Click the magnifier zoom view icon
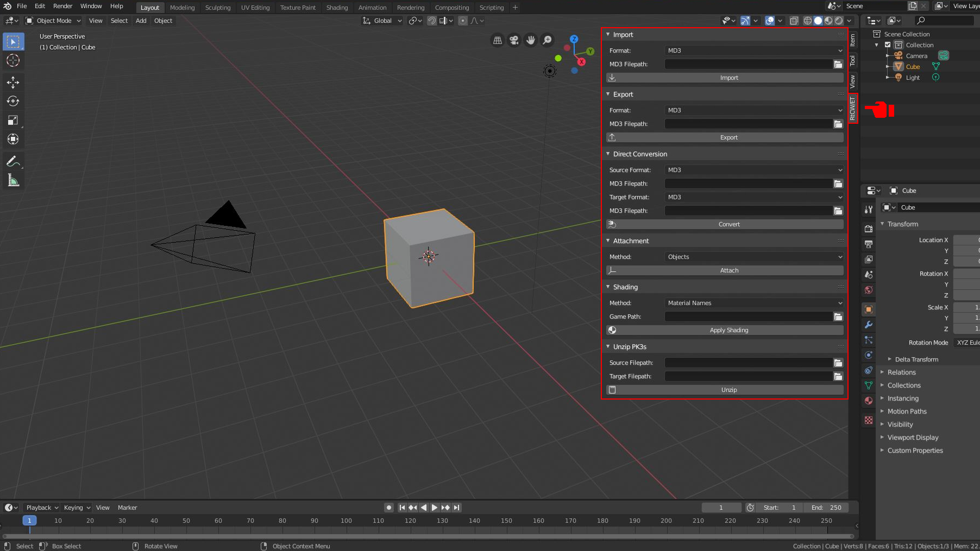Image resolution: width=980 pixels, height=551 pixels. click(x=548, y=40)
